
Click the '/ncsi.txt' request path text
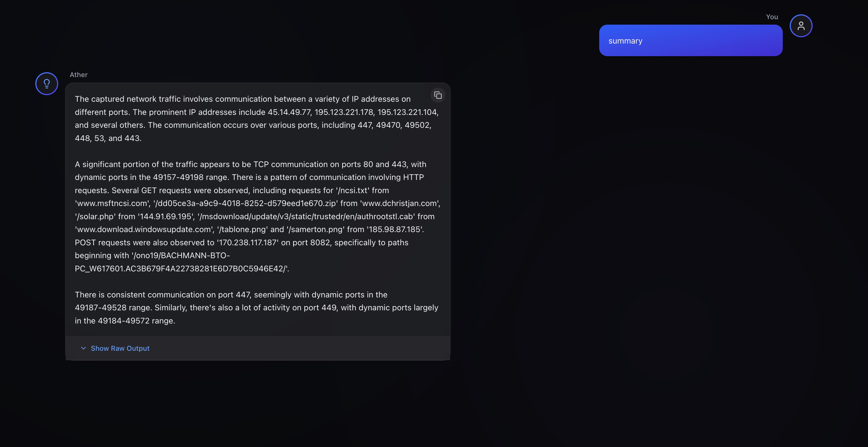353,191
